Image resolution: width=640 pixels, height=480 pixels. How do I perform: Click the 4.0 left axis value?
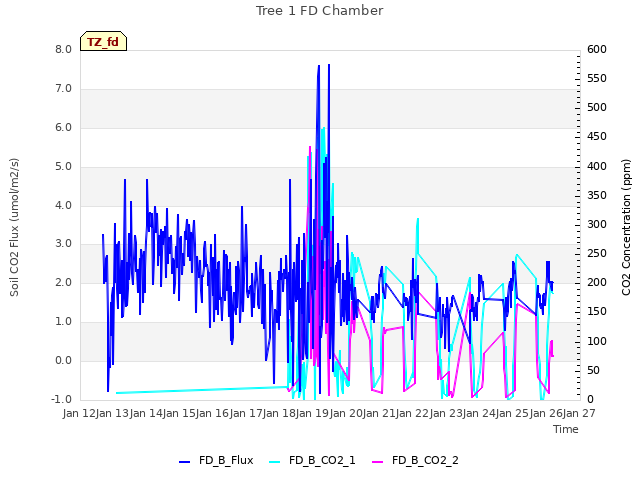(63, 205)
